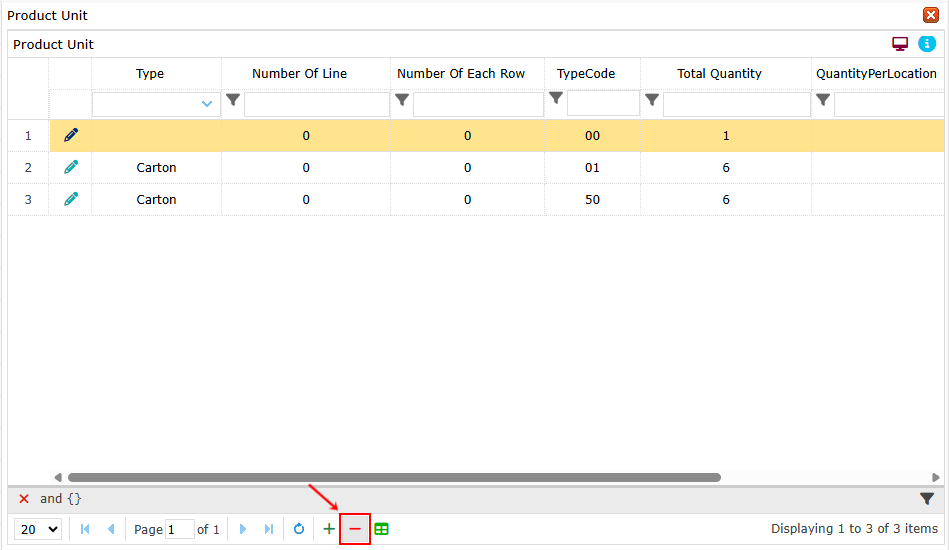Click the green table export icon
Image resolution: width=949 pixels, height=550 pixels.
[x=381, y=529]
